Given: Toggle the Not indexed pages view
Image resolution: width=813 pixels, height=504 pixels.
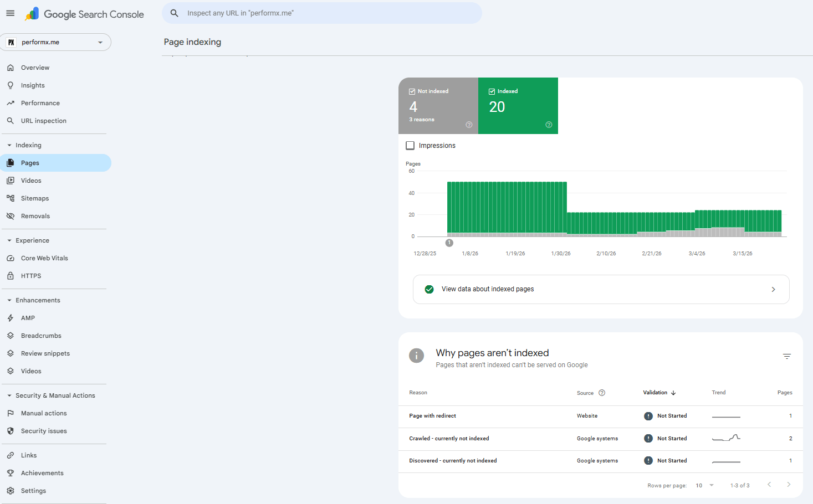Looking at the screenshot, I should coord(437,106).
